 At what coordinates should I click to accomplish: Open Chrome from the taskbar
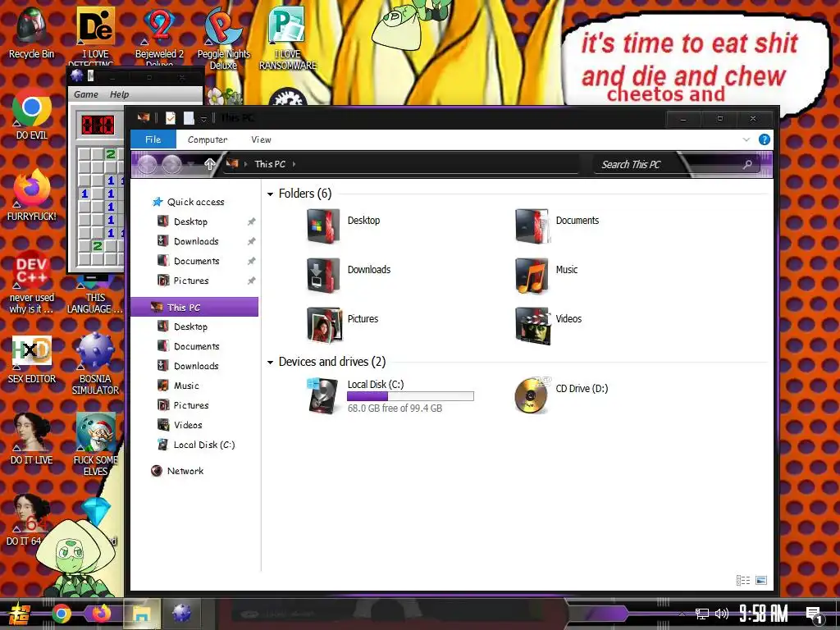(x=62, y=614)
